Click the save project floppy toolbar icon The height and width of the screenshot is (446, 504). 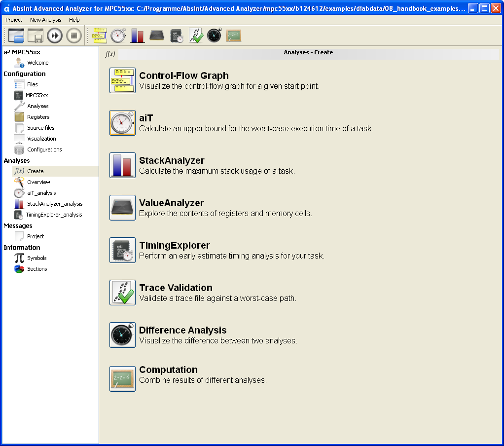click(36, 36)
